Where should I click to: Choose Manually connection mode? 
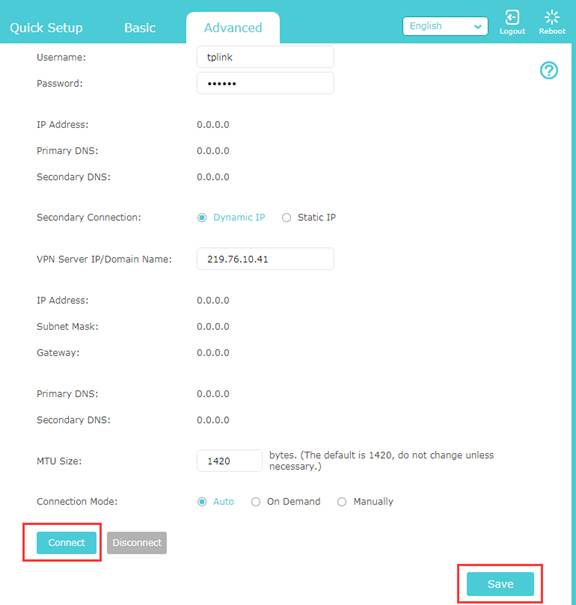[341, 502]
